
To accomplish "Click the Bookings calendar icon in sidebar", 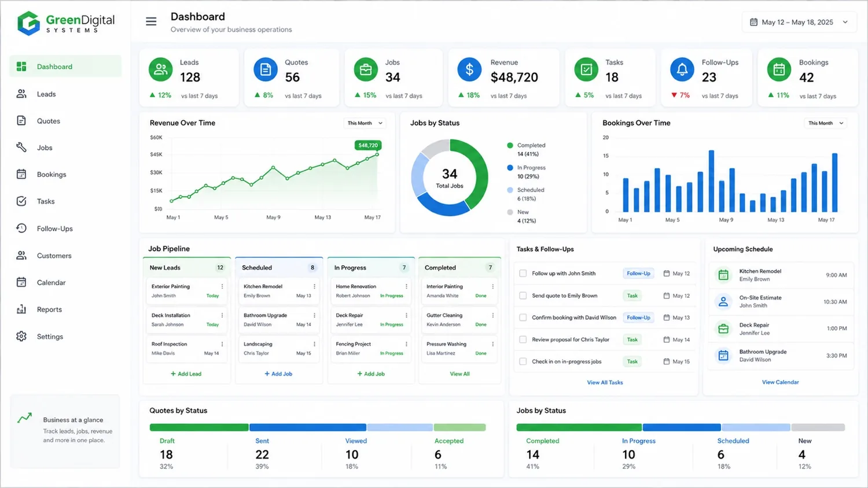I will tap(21, 174).
